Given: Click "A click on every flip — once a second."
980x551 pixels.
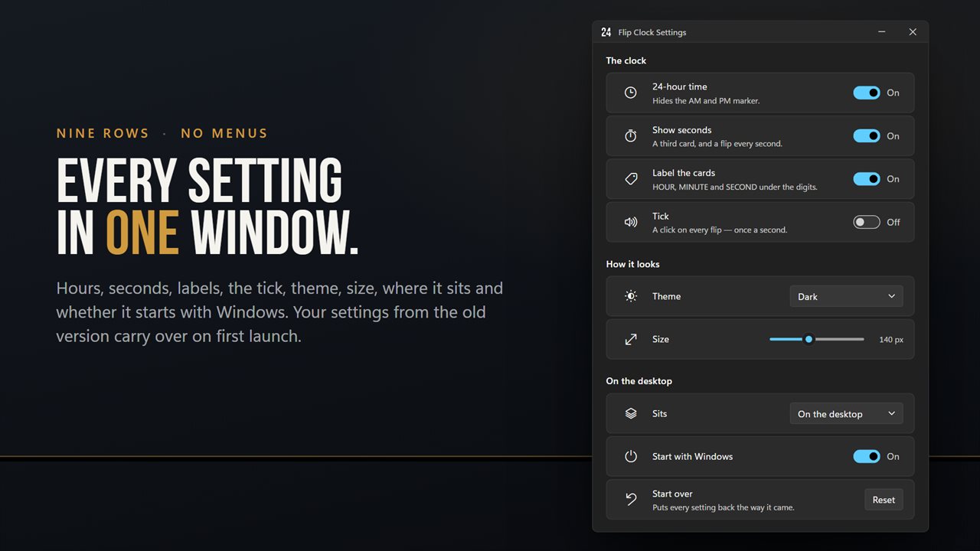Looking at the screenshot, I should (720, 230).
